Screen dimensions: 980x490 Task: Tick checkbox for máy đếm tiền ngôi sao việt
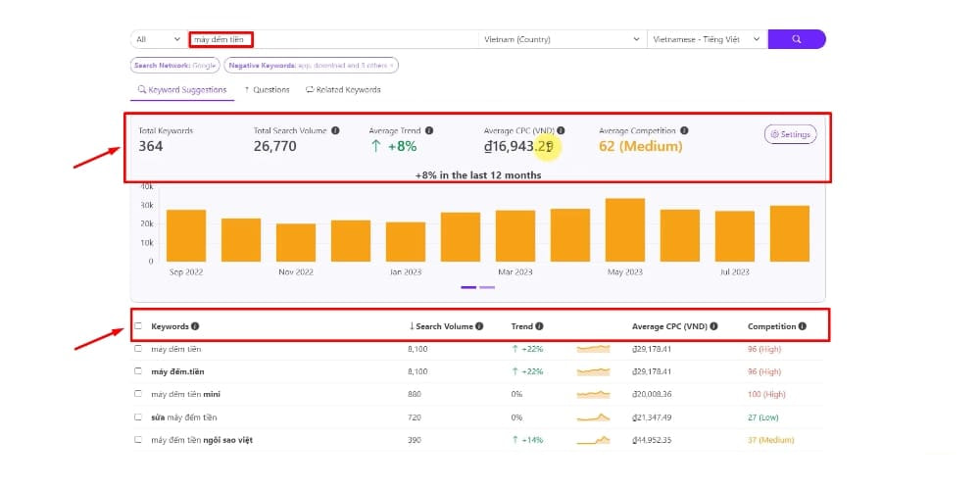click(138, 440)
